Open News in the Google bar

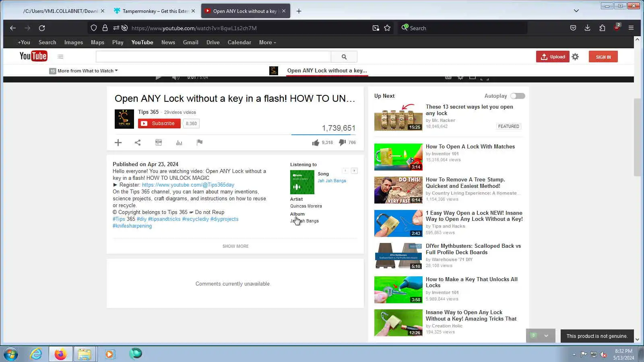pos(168,42)
